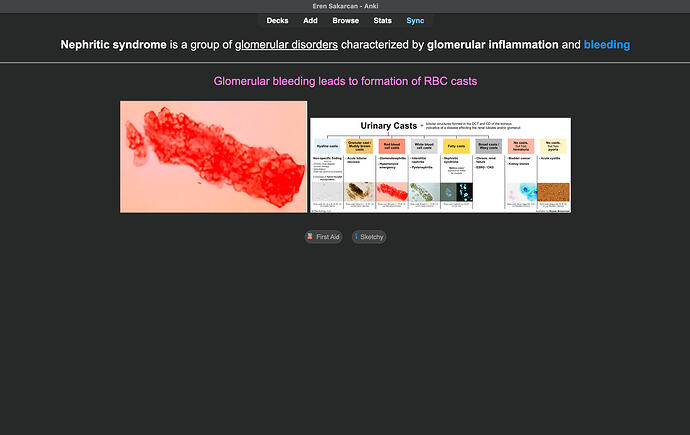Open the Decks view
This screenshot has height=435, width=690.
(x=277, y=20)
